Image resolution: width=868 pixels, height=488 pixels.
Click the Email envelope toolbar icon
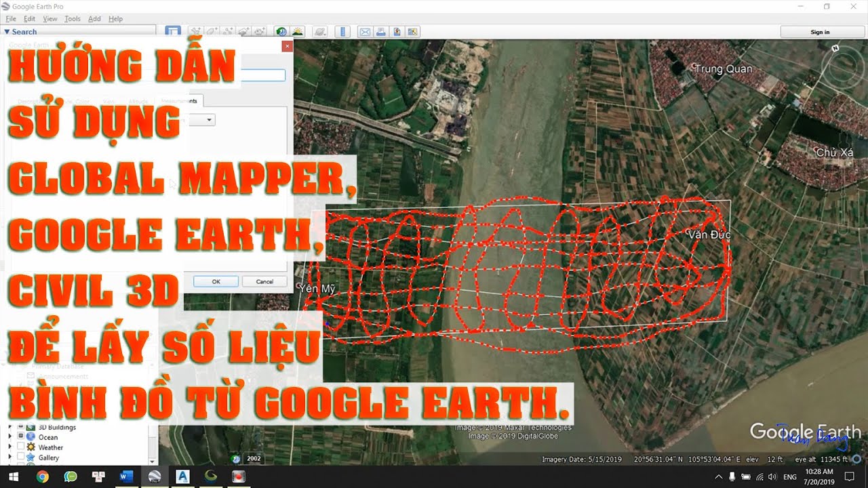pyautogui.click(x=365, y=32)
